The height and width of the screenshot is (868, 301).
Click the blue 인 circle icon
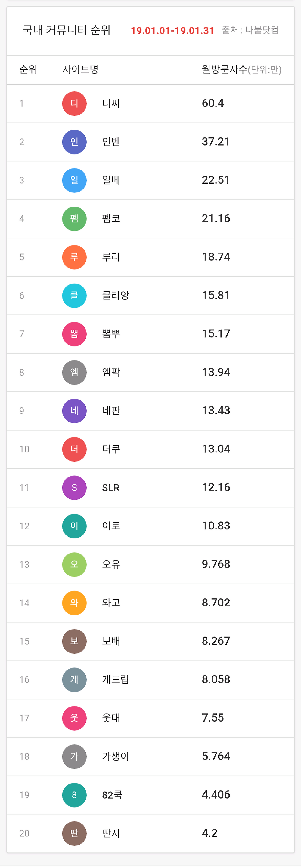coord(74,142)
